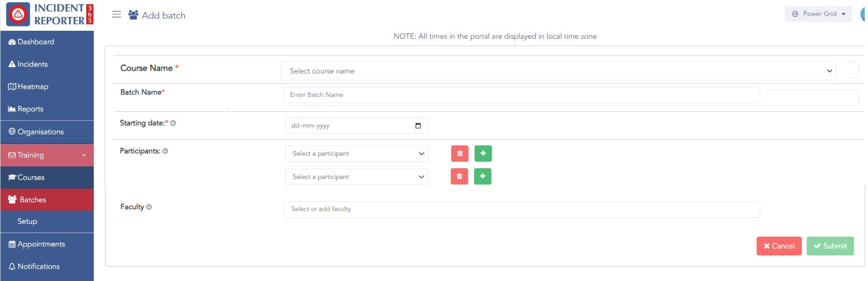Go to Courses in sidebar

click(31, 177)
